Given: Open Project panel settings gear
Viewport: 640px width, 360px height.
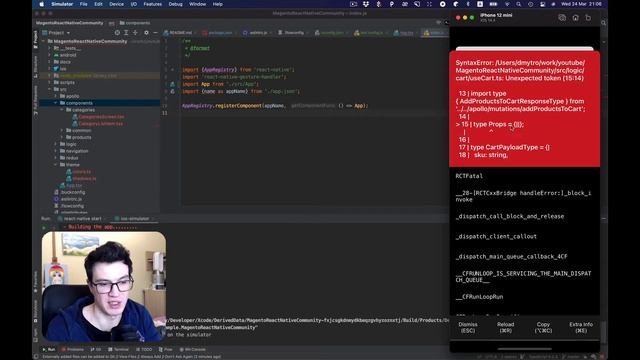Looking at the screenshot, I should 147,33.
